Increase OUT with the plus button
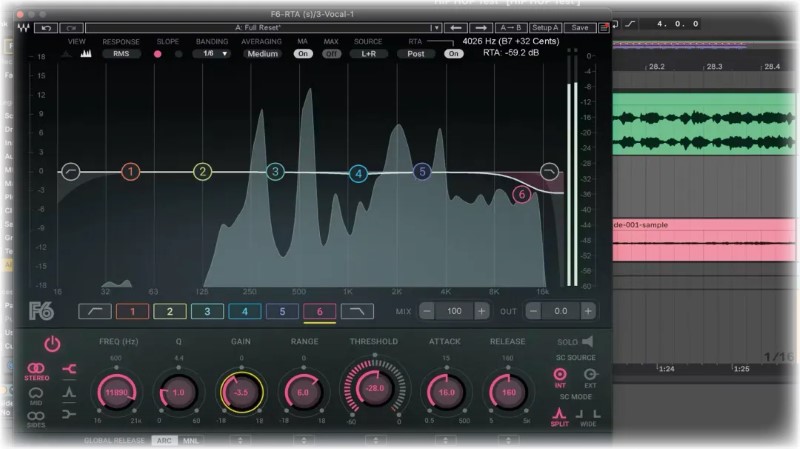 point(588,311)
